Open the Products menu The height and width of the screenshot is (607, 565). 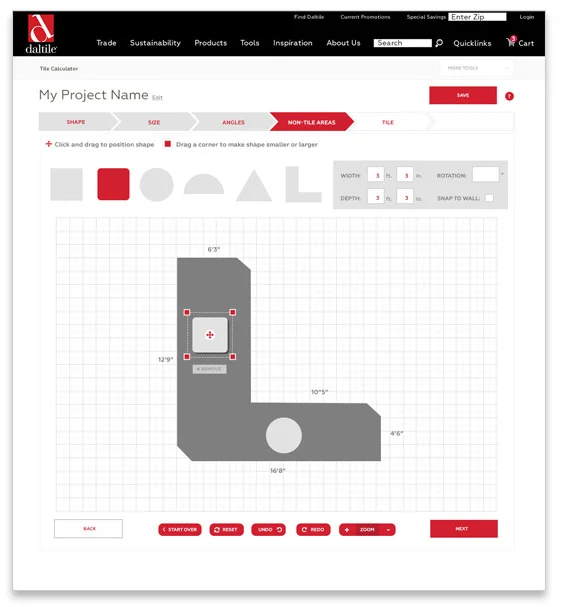coord(211,43)
